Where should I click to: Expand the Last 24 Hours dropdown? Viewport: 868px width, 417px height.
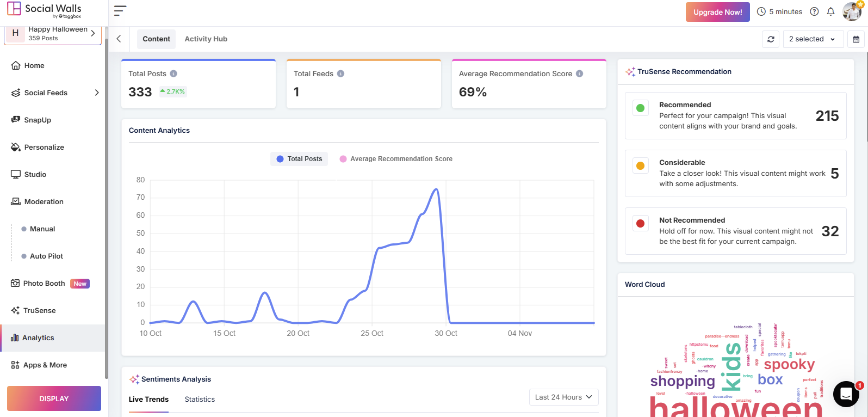tap(563, 397)
